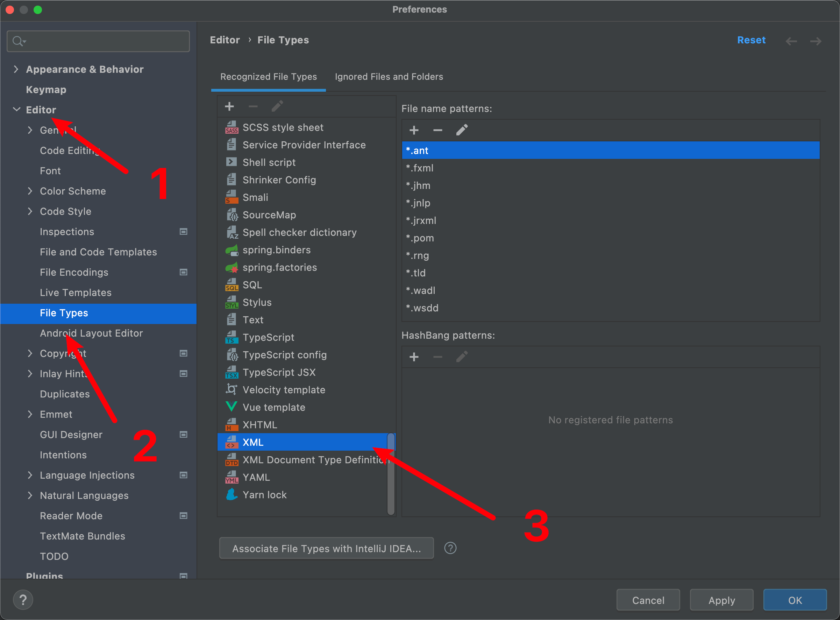Open Recognized File Types tab
The height and width of the screenshot is (620, 840).
268,77
